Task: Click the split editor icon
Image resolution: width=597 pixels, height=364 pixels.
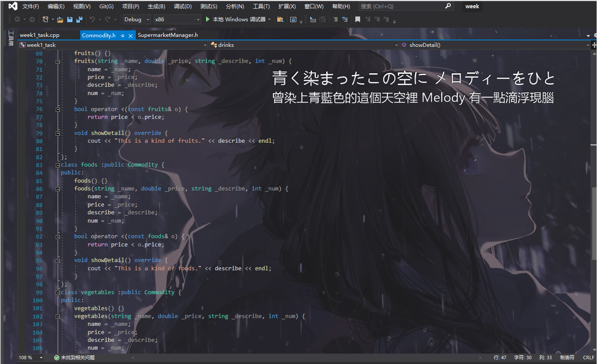Action: (x=594, y=45)
